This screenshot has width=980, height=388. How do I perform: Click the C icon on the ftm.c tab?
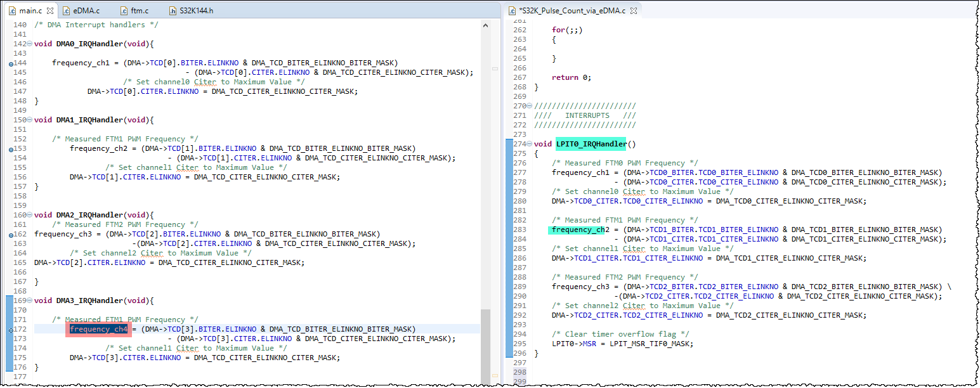tap(123, 10)
